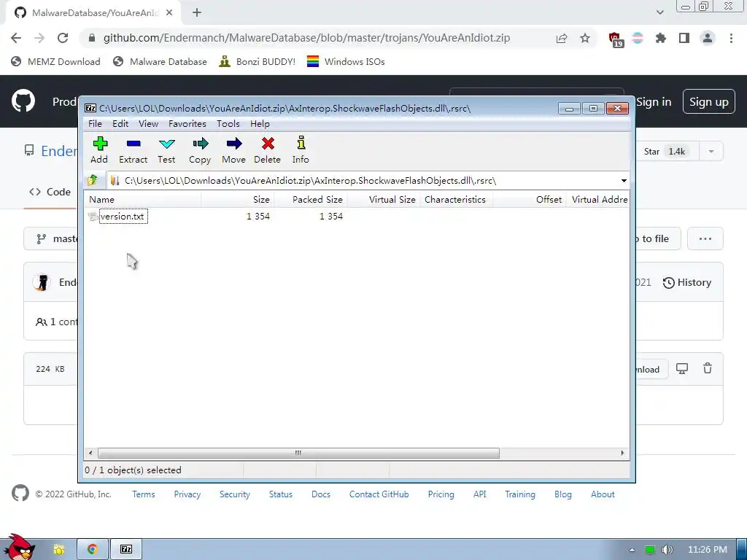Screen dimensions: 747x560
Task: Open the three-dot file options menu
Action: coord(705,238)
